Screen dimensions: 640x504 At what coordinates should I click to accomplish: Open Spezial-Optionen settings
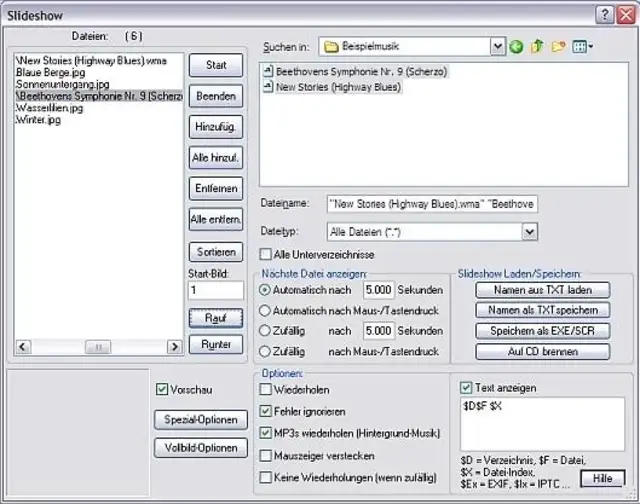point(200,419)
